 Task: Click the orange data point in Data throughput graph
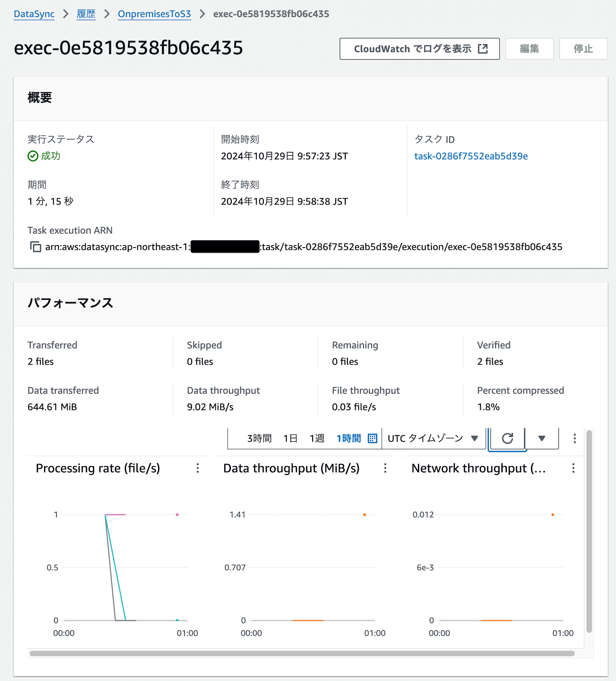click(364, 514)
